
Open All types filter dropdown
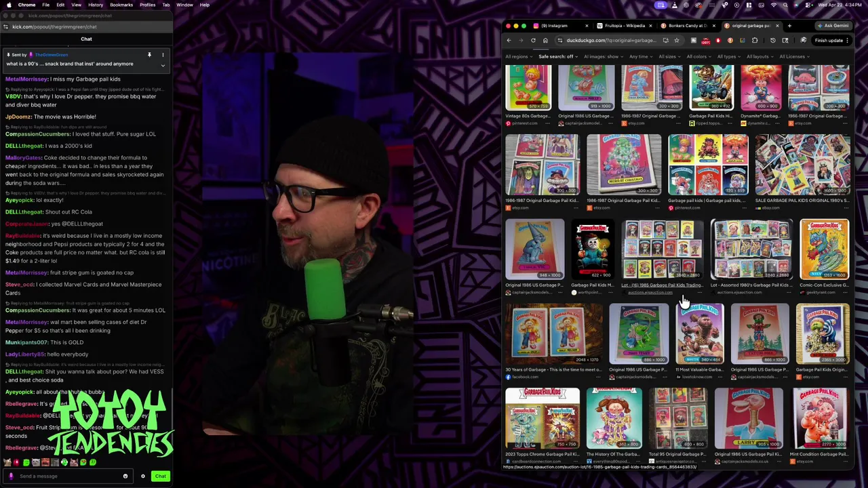[x=728, y=57]
